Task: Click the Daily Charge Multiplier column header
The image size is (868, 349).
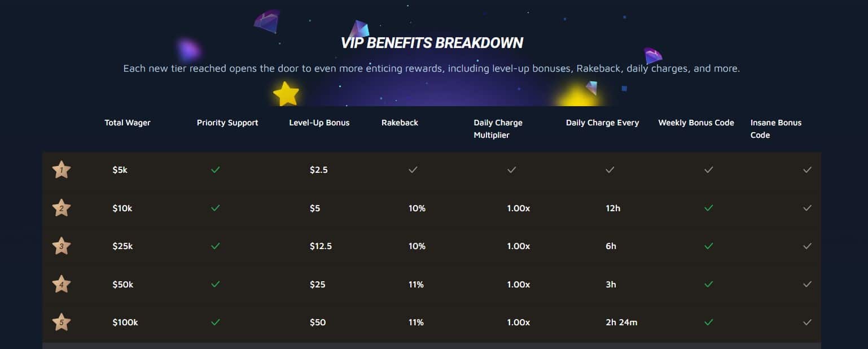Action: click(x=498, y=129)
